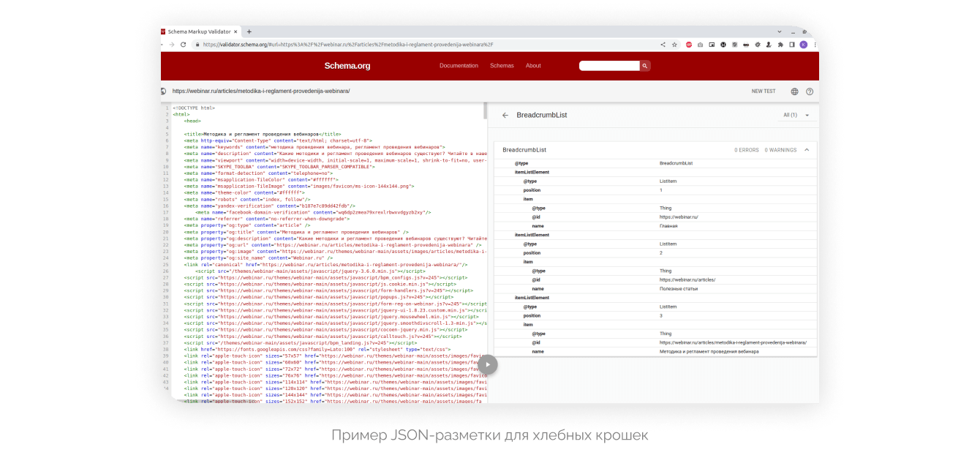Open the Extensions puzzle piece menu
The width and height of the screenshot is (980, 466).
point(780,45)
